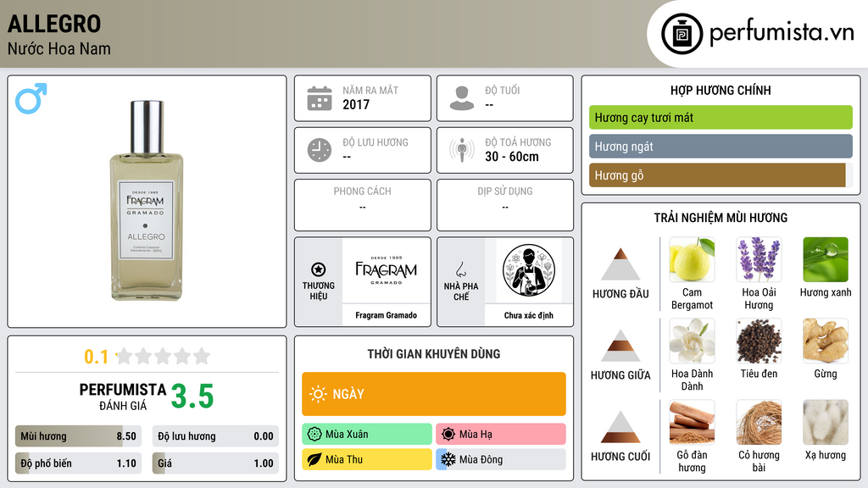The height and width of the screenshot is (488, 868).
Task: Click the clock icon beside Độ lưu hương
Action: coord(320,150)
